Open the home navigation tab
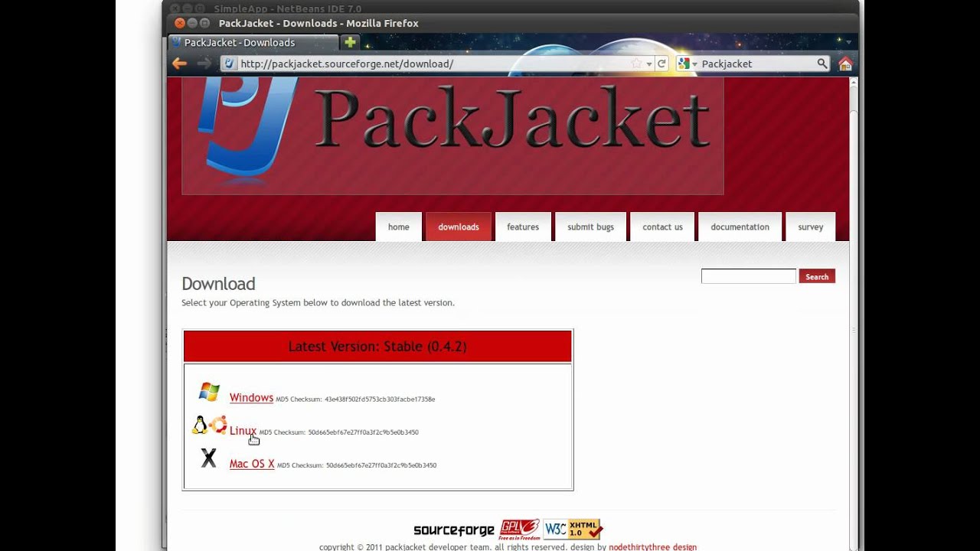Image resolution: width=980 pixels, height=551 pixels. coord(398,227)
